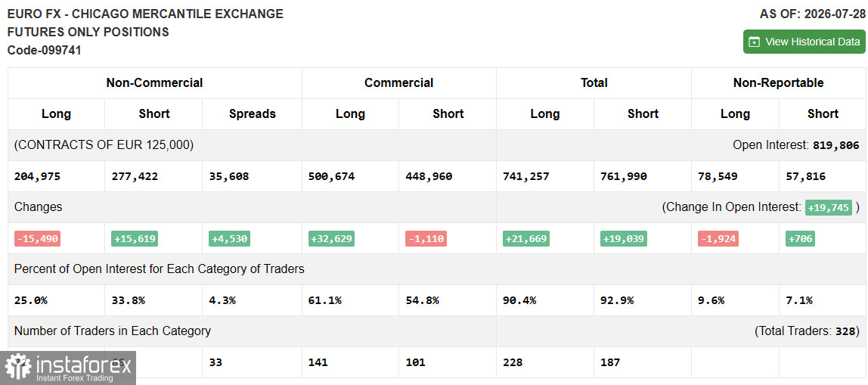
Task: Click the InstaForex gear logo icon
Action: 17,368
